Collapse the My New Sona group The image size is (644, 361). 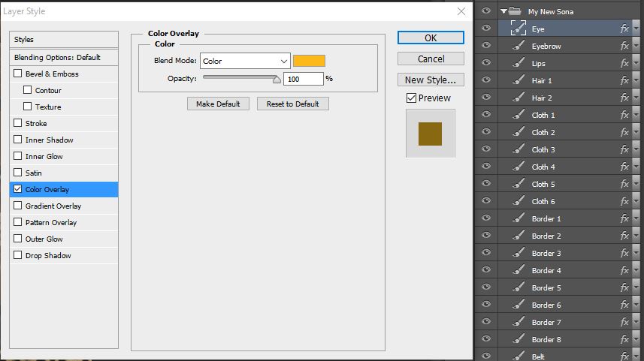(503, 12)
